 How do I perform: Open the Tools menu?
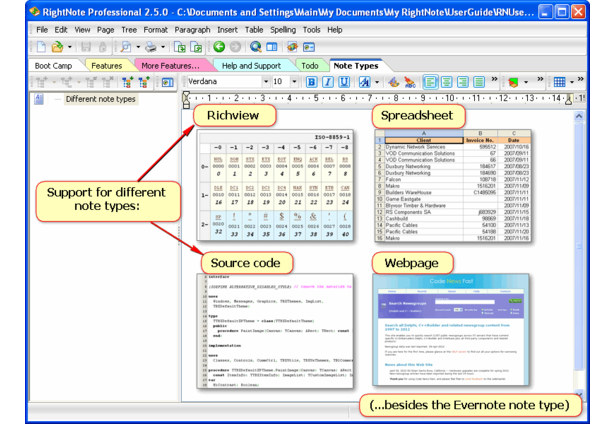311,30
